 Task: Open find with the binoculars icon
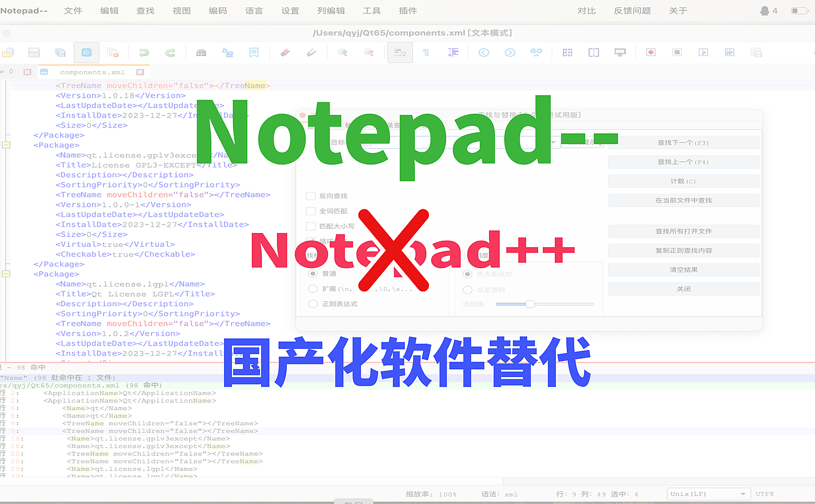(201, 52)
